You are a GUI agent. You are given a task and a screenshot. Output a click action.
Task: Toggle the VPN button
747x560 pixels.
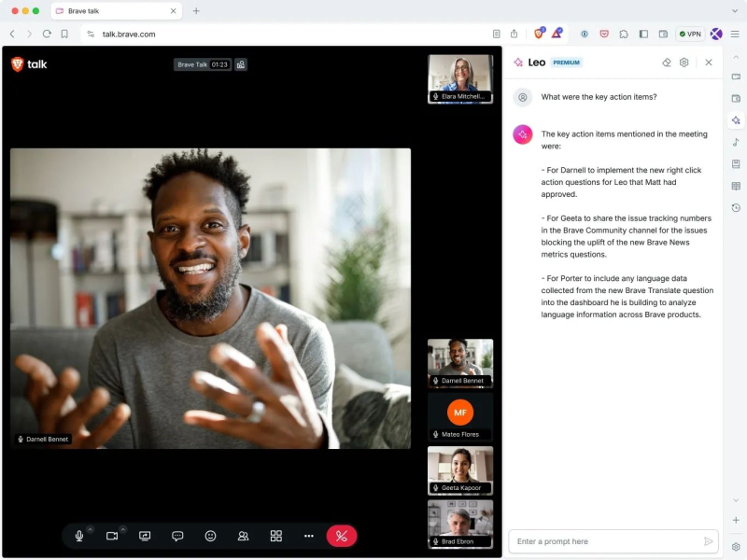click(690, 34)
